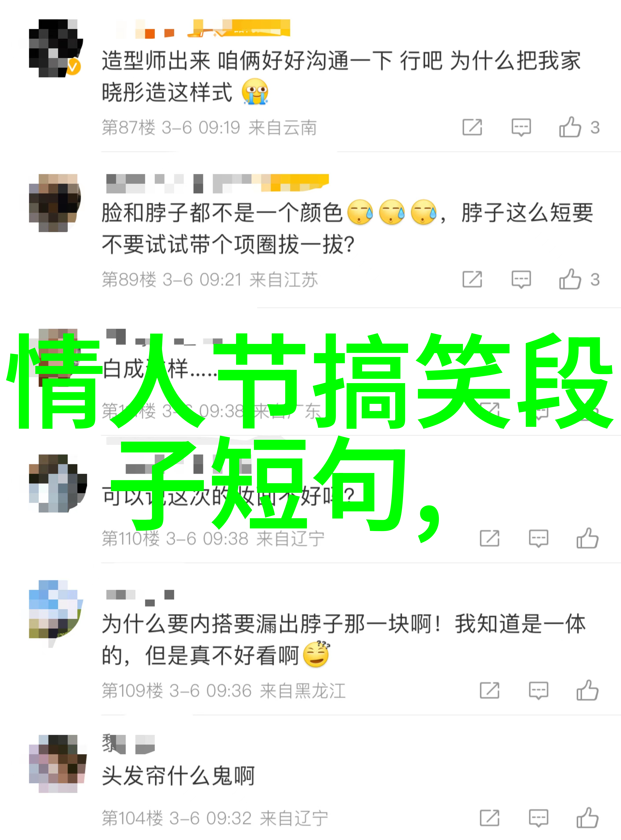Repost the floor 104 comment from Liaoning

click(489, 818)
